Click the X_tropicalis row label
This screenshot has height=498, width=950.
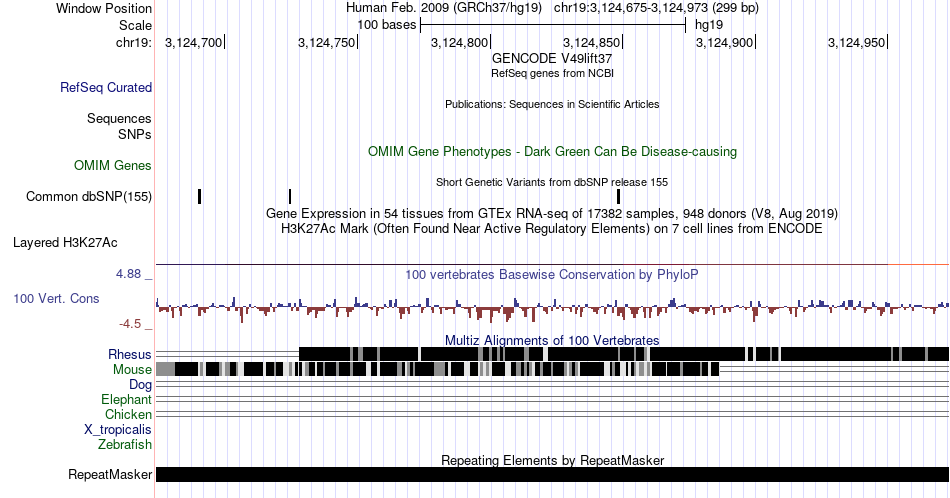coord(118,430)
